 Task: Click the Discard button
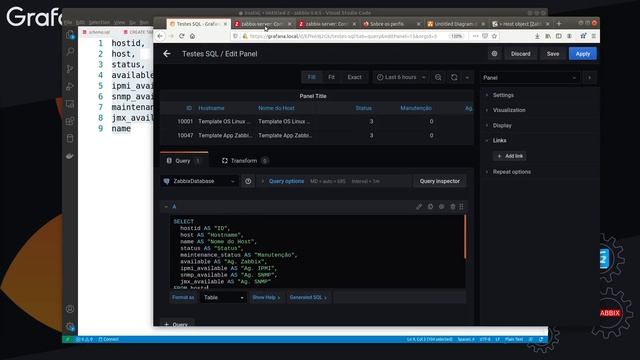click(x=520, y=53)
